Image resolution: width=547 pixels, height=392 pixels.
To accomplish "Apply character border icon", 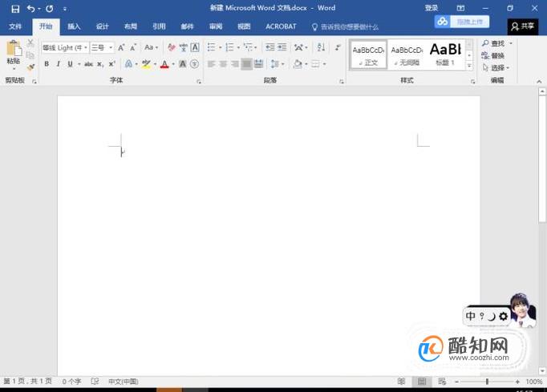I will pyautogui.click(x=195, y=47).
